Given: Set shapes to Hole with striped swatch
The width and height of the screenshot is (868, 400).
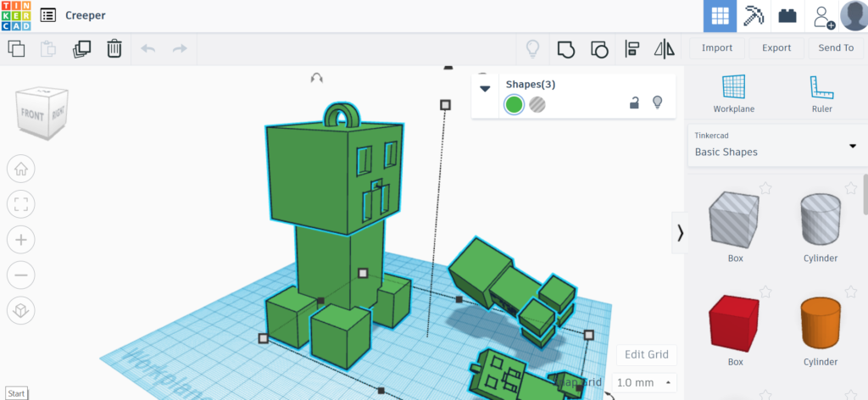Looking at the screenshot, I should (x=537, y=104).
